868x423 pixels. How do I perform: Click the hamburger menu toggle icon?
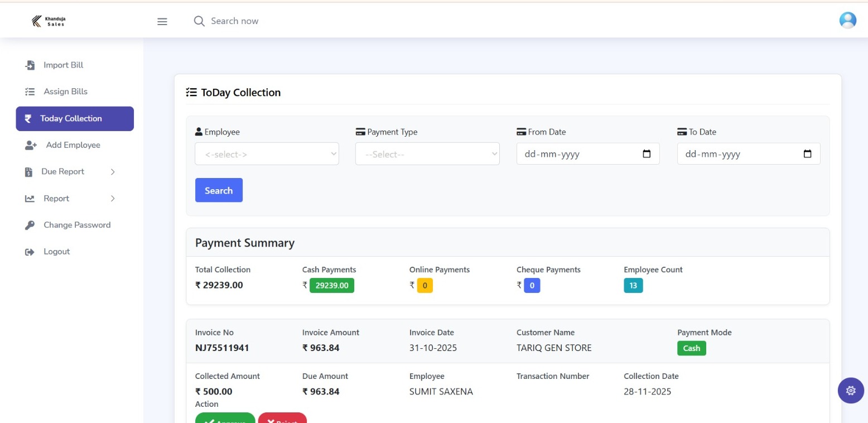[x=162, y=22]
